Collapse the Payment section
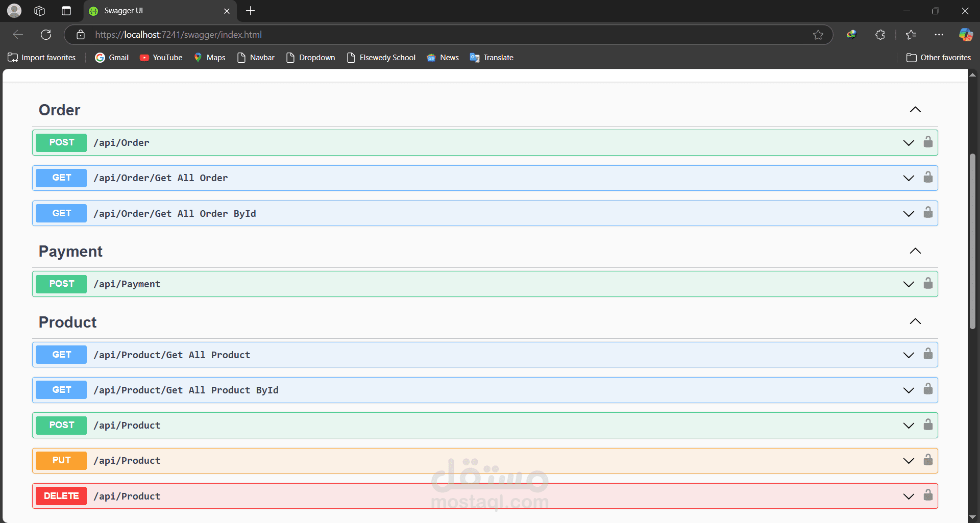Viewport: 980px width, 523px height. tap(915, 251)
